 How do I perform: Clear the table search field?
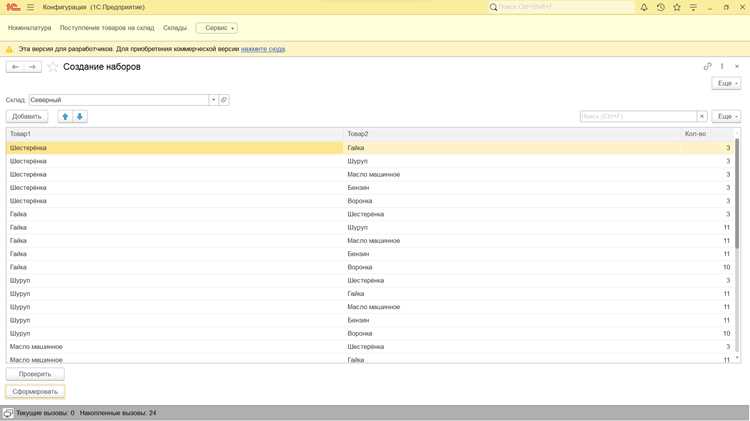702,116
